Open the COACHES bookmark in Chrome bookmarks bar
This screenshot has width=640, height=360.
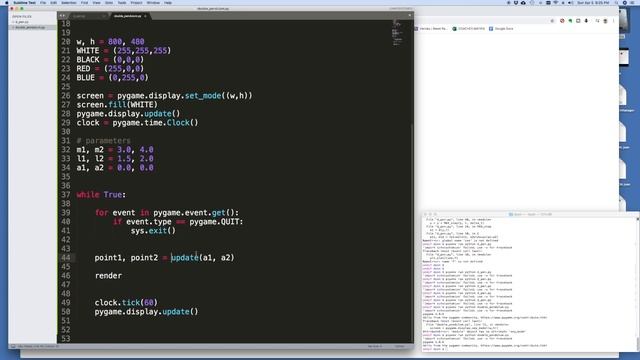tap(469, 29)
